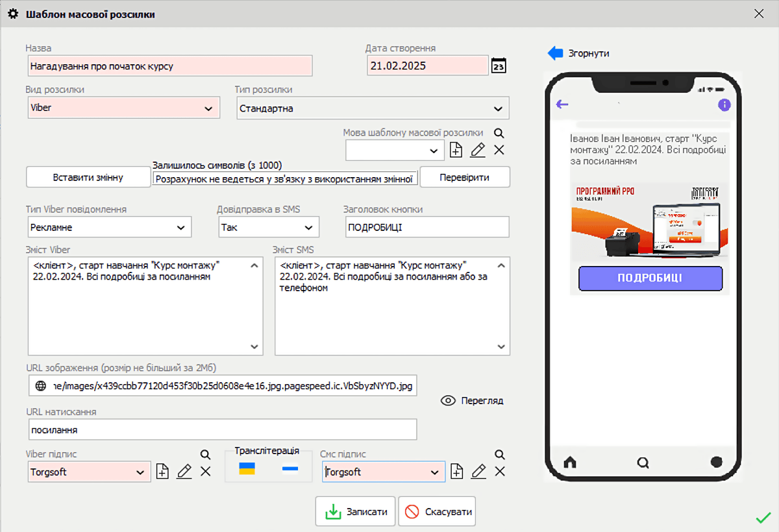The height and width of the screenshot is (532, 779).
Task: Select the Ukrainian flag for transliteration
Action: click(x=249, y=468)
